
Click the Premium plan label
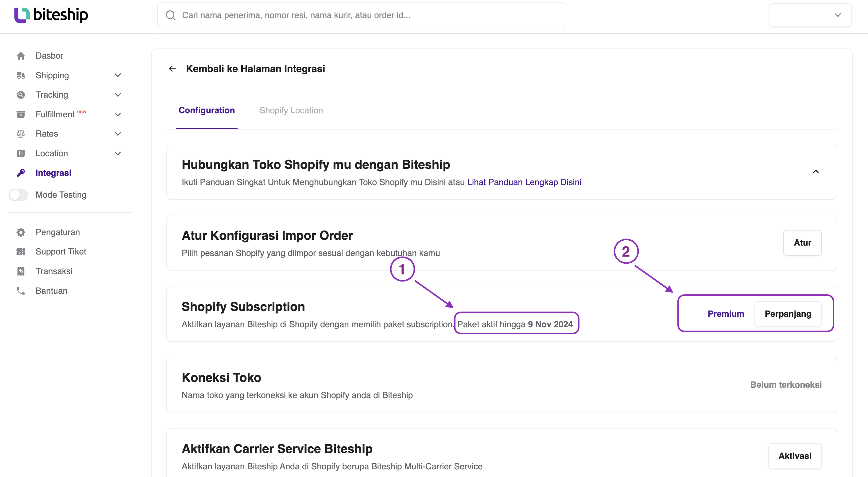point(726,314)
